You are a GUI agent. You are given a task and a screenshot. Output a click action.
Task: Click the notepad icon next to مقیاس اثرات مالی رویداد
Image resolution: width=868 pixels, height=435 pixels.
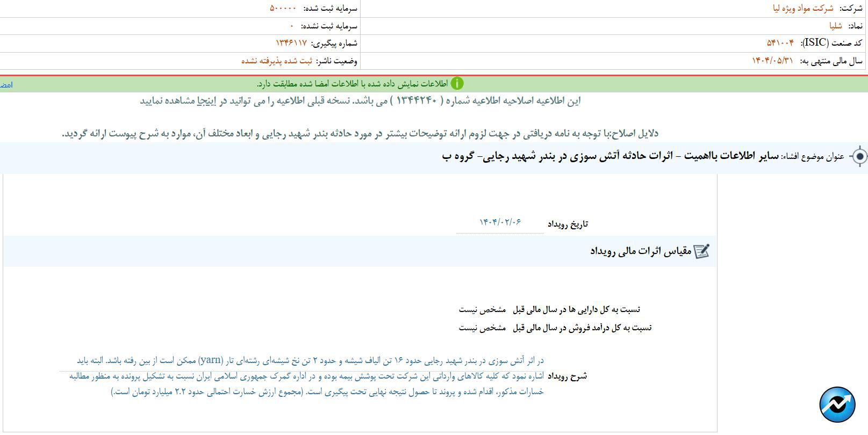pos(702,251)
